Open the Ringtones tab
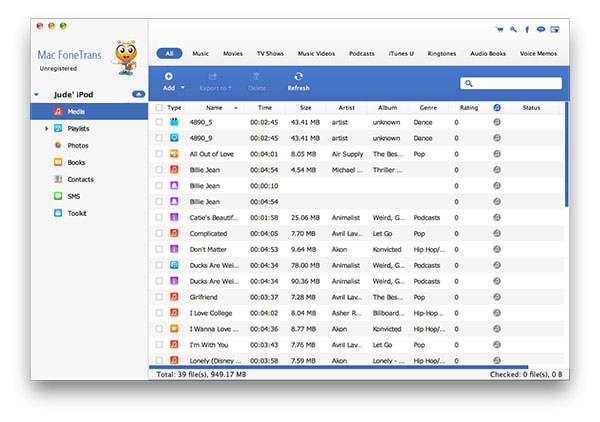Screen dimensions: 600x422 [442, 54]
